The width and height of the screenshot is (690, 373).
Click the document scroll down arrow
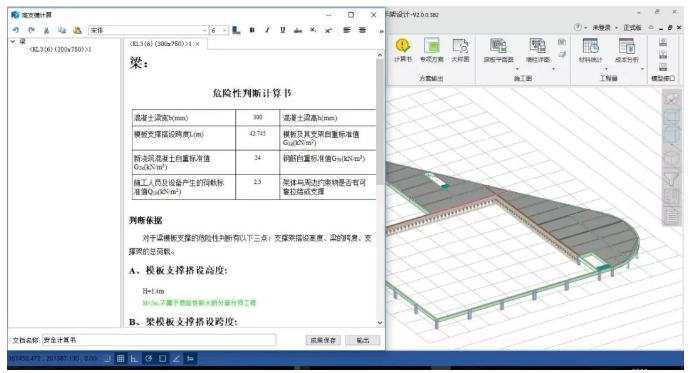(x=380, y=322)
